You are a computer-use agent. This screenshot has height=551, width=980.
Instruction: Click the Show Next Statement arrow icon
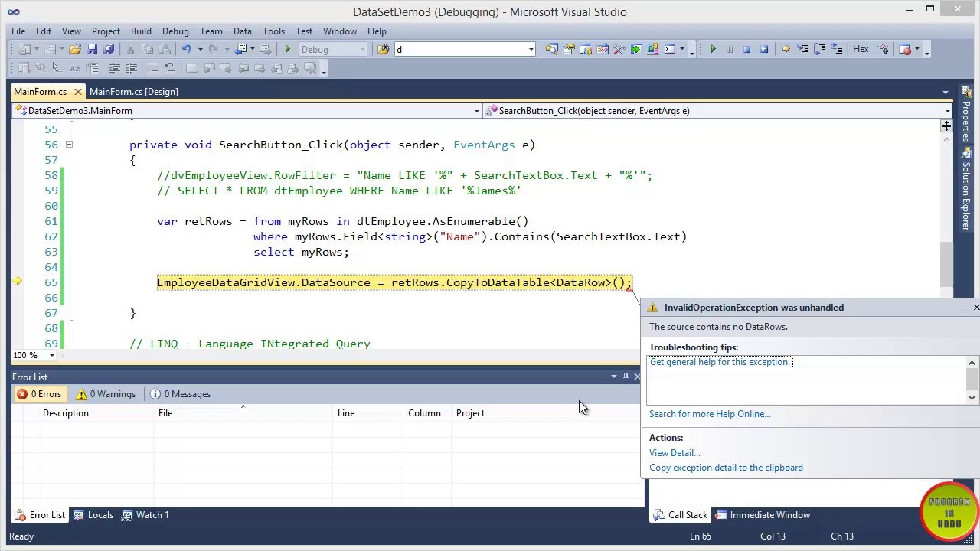coord(786,50)
